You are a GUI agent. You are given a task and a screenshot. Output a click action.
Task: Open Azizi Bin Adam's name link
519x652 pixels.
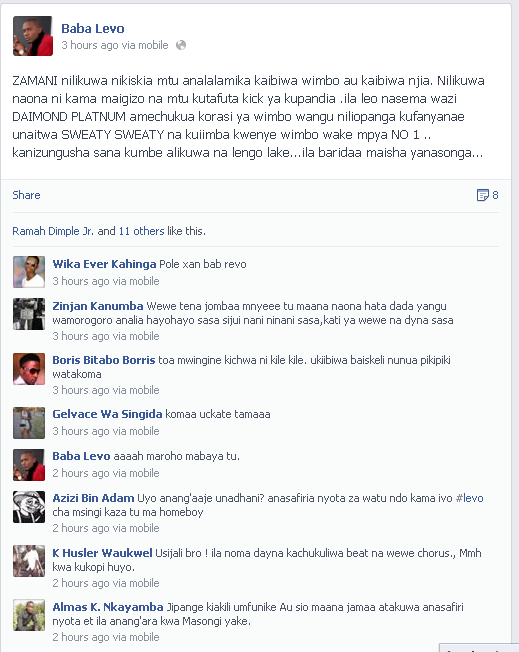point(93,498)
